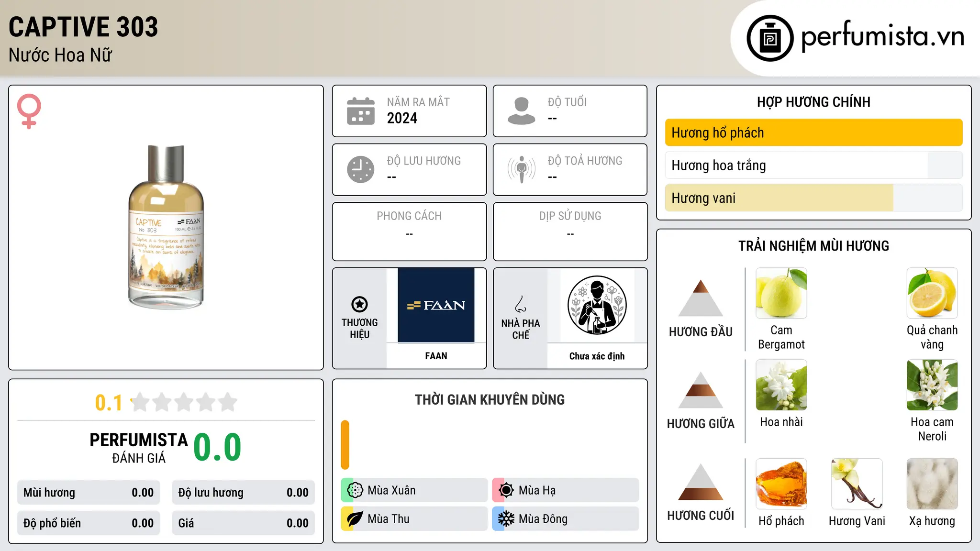Screen dimensions: 980x551
Task: Click the Mùa Xuân flower icon
Action: [355, 490]
